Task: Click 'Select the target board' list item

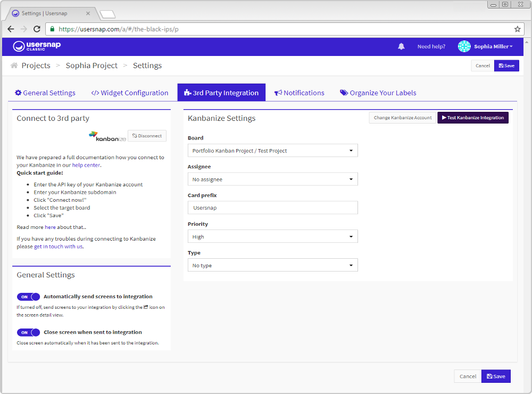Action: (x=62, y=208)
